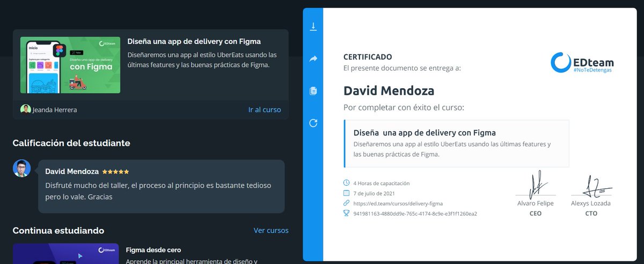This screenshot has height=264, width=644.
Task: Click the clock icon beside training hours
Action: [x=346, y=183]
